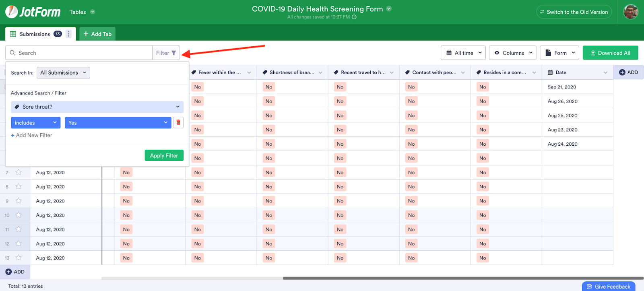
Task: Expand the includes condition dropdown
Action: coord(35,123)
